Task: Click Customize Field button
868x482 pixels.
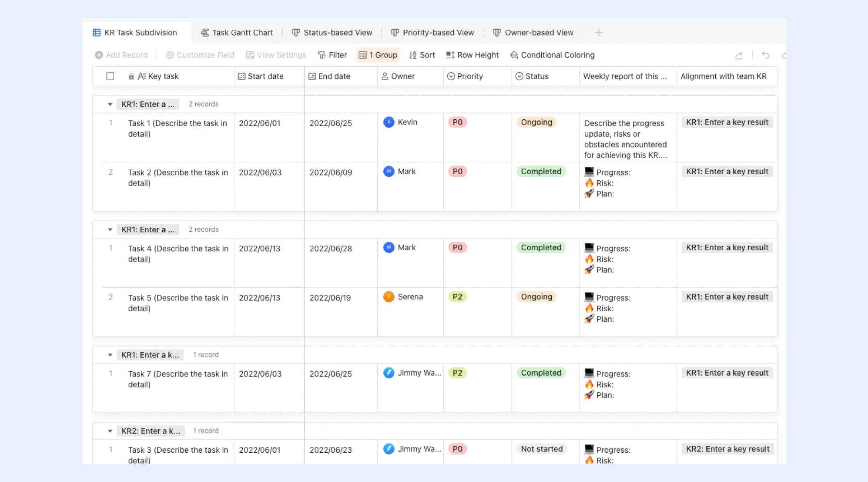Action: (200, 55)
